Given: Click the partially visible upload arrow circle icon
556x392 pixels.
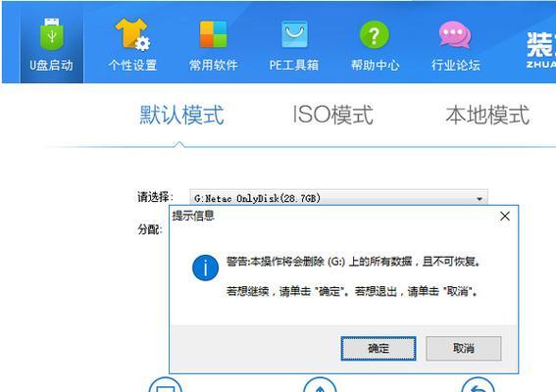Looking at the screenshot, I should tap(320, 385).
